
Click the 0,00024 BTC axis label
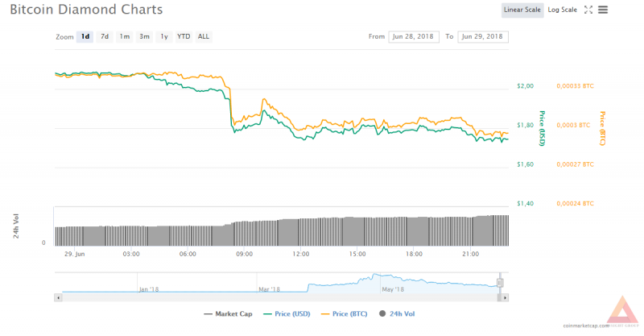click(575, 203)
